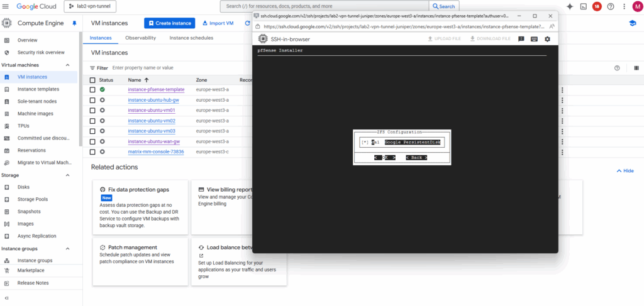This screenshot has width=644, height=306.
Task: Select OK in the ZFS Configuration dialog
Action: click(x=385, y=158)
